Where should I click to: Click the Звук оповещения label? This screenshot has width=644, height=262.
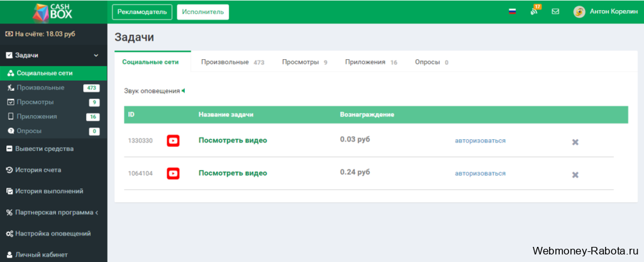[x=152, y=91]
